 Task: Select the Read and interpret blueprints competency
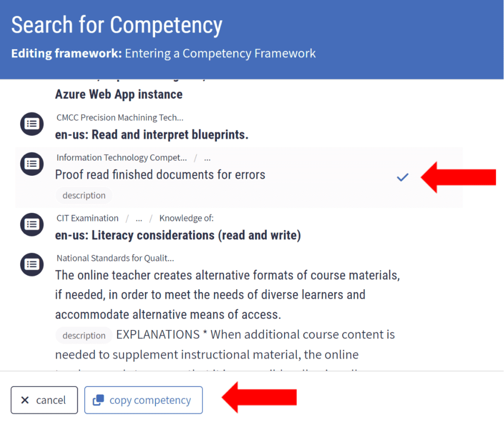151,134
